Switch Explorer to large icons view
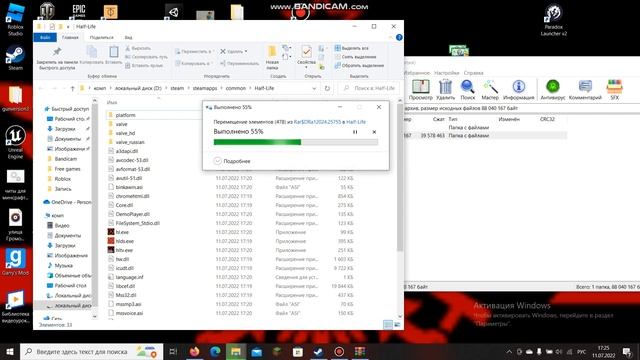 [397, 325]
